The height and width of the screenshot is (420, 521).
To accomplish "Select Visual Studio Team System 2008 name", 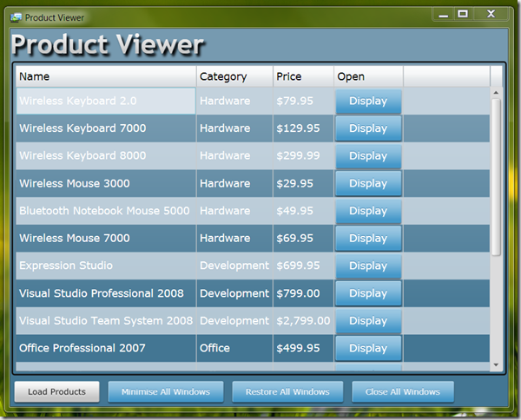I will 106,321.
